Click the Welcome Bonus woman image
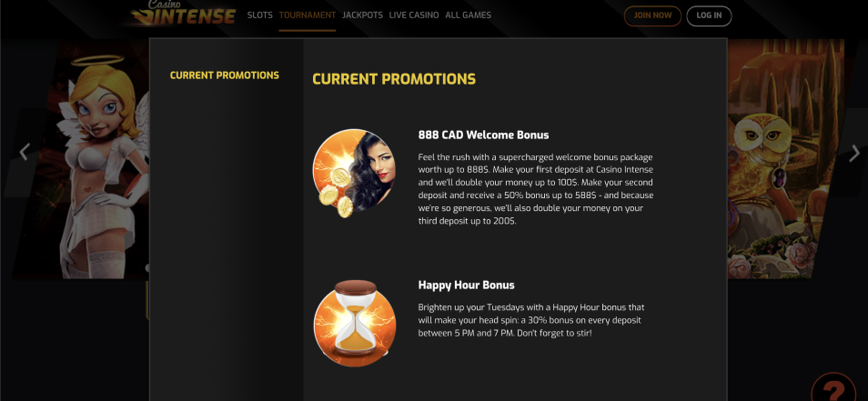Image resolution: width=868 pixels, height=401 pixels. 354,173
